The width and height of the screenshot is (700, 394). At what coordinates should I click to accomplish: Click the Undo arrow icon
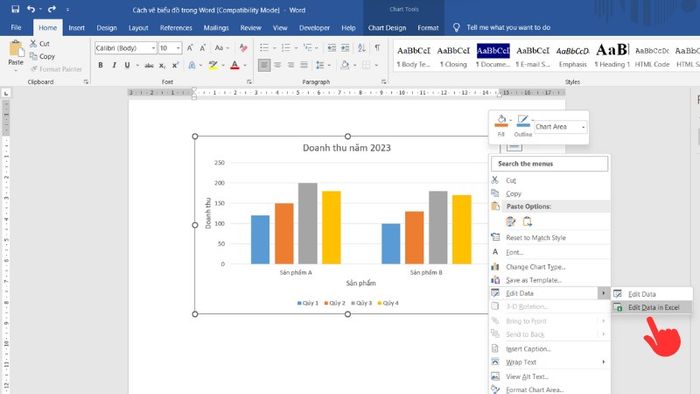(31, 9)
